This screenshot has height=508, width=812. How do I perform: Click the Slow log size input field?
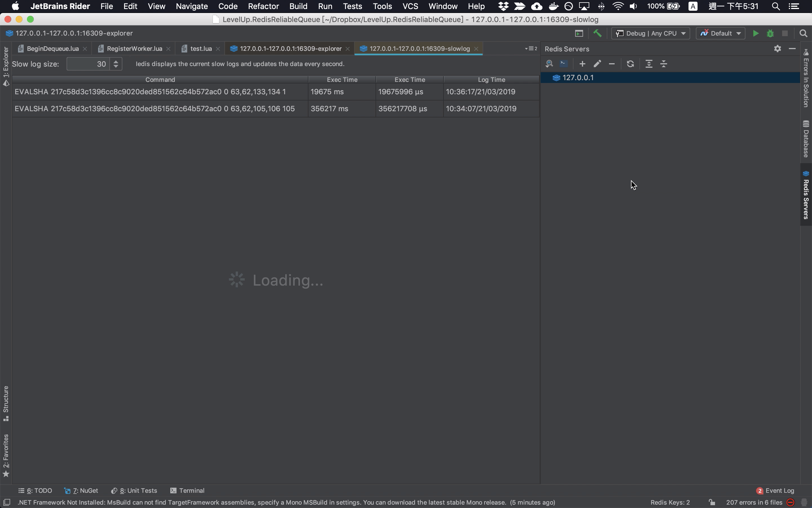[88, 64]
